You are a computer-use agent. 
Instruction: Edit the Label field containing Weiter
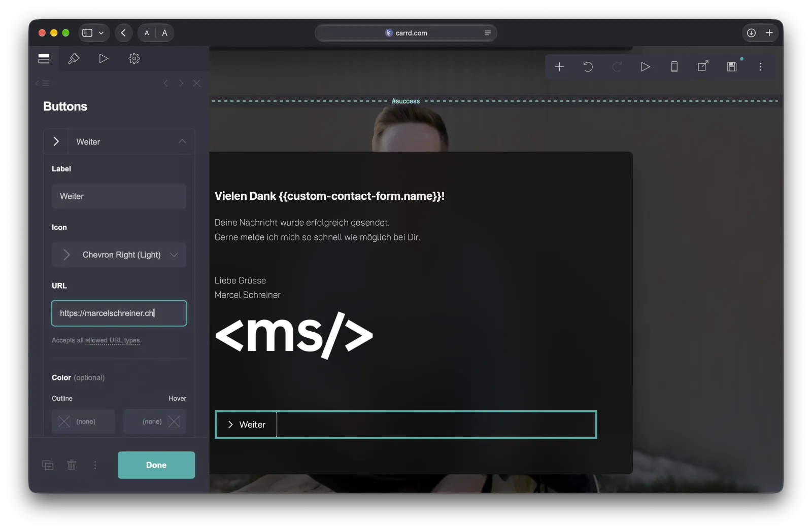point(119,196)
